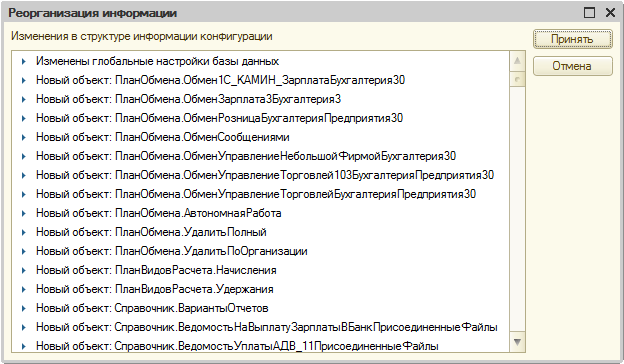Select text ОбменУправлениеТорговлейБухгалтерияПредприятия30
The height and width of the screenshot is (364, 624).
(330, 194)
